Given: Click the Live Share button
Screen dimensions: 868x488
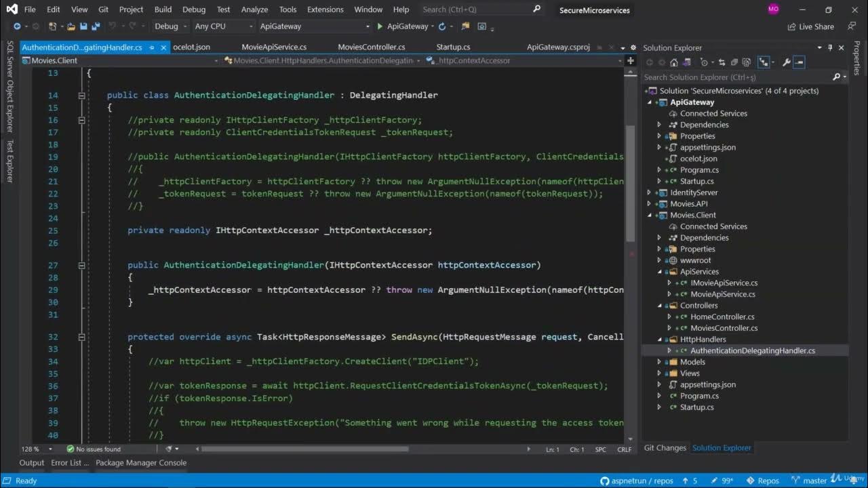Looking at the screenshot, I should pos(811,26).
